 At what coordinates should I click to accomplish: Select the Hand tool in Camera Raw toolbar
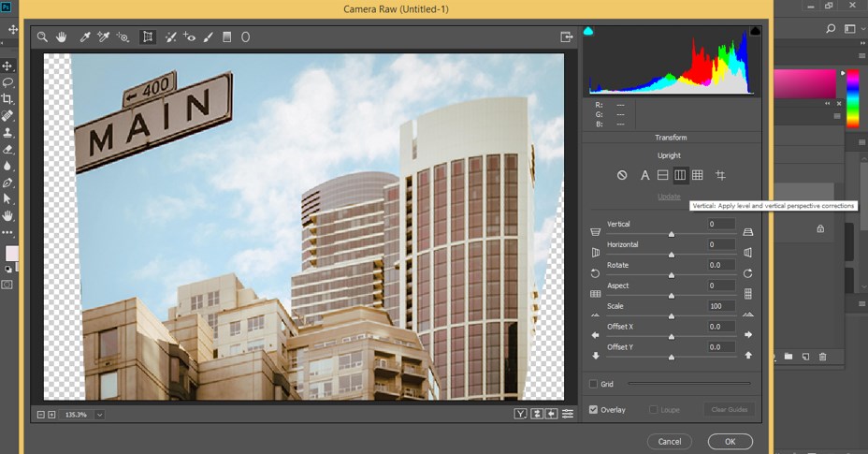[x=62, y=37]
